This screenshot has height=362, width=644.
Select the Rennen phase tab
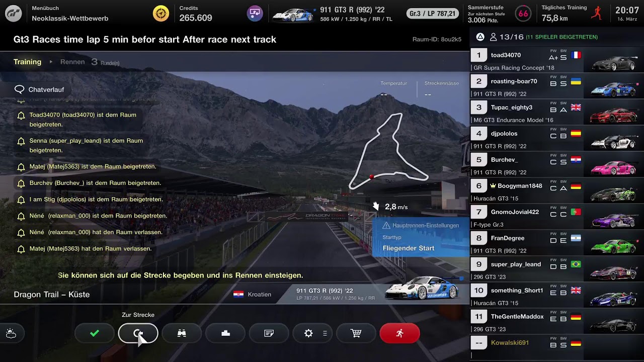(72, 62)
